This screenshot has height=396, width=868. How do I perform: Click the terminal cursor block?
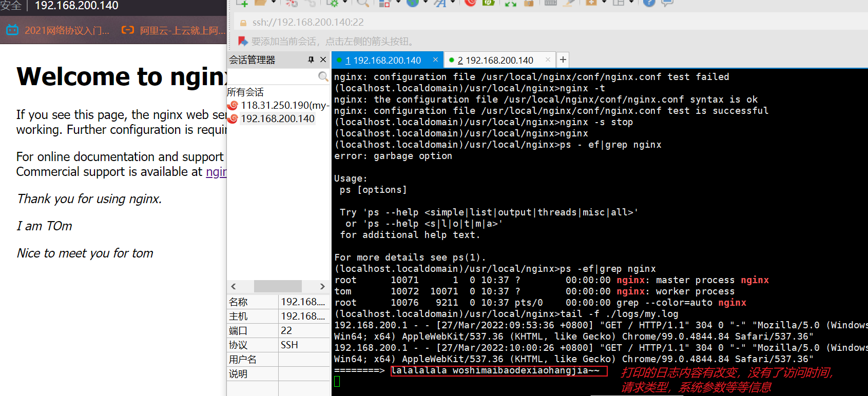[337, 382]
